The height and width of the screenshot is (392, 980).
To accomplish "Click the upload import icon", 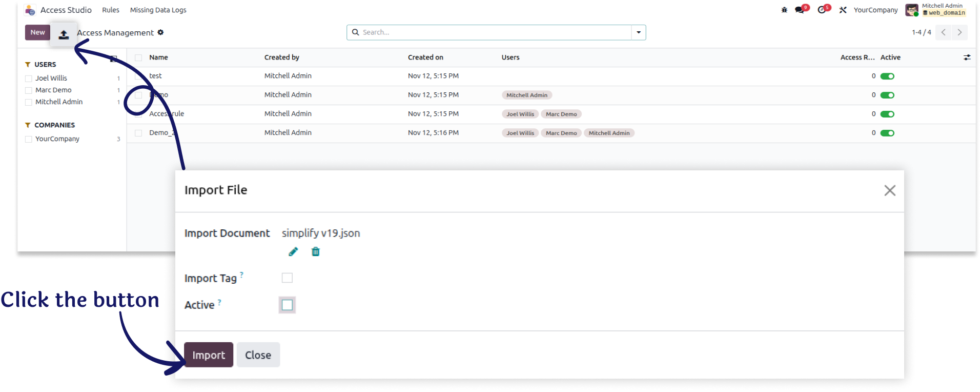I will click(64, 34).
